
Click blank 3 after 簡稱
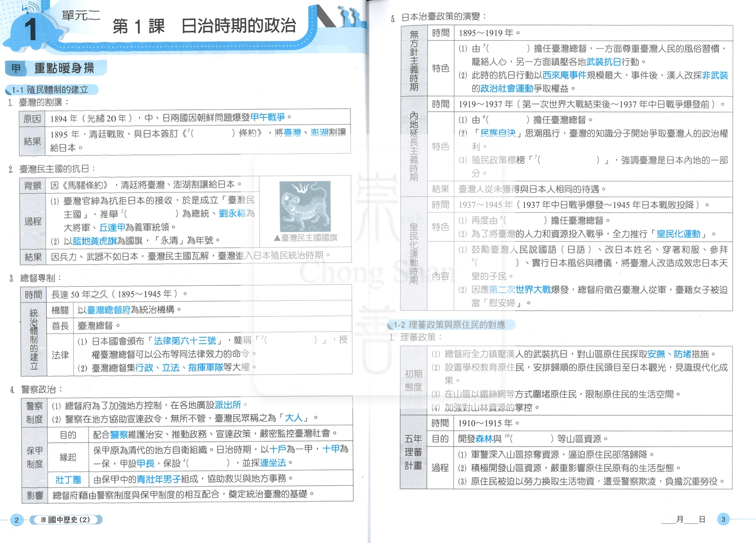click(291, 340)
